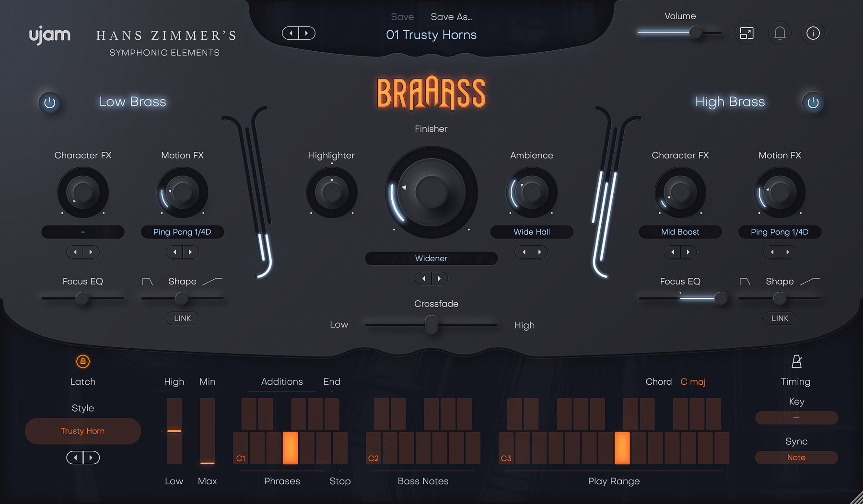
Task: Open the Mid Boost character dropdown
Action: pos(680,232)
